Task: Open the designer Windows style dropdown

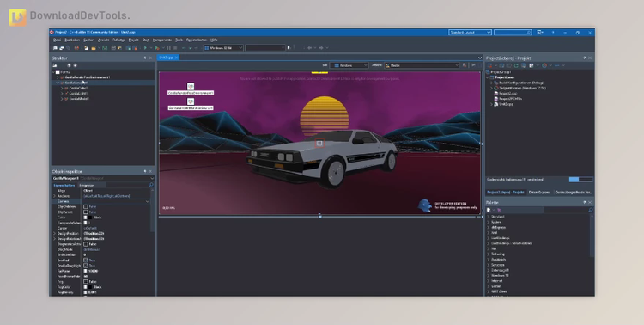Action: tap(349, 65)
